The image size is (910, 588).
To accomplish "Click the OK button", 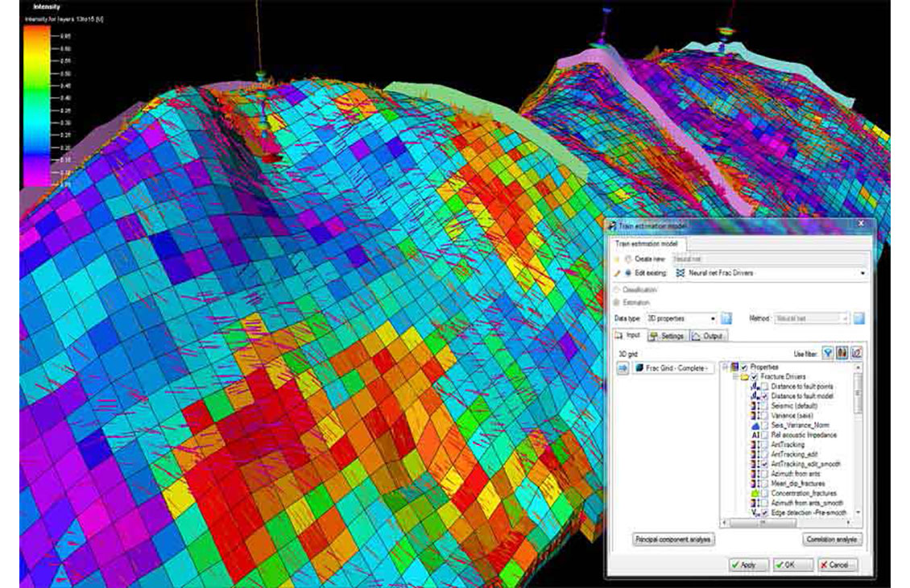I will pyautogui.click(x=792, y=564).
